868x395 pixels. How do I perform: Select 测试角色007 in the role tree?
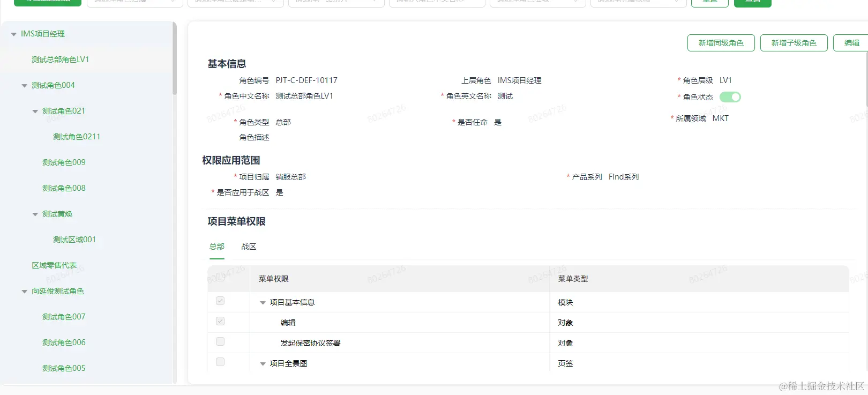(64, 317)
